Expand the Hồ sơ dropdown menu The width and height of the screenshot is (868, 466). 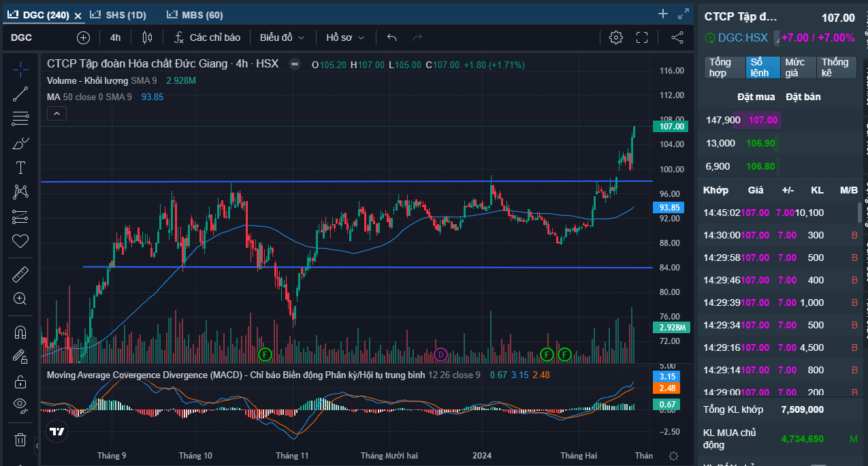(x=345, y=37)
